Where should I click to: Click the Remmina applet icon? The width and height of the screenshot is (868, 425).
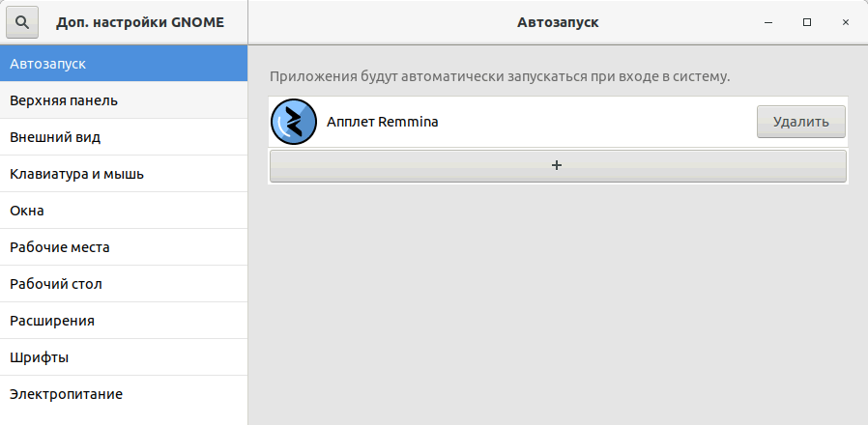pyautogui.click(x=294, y=122)
